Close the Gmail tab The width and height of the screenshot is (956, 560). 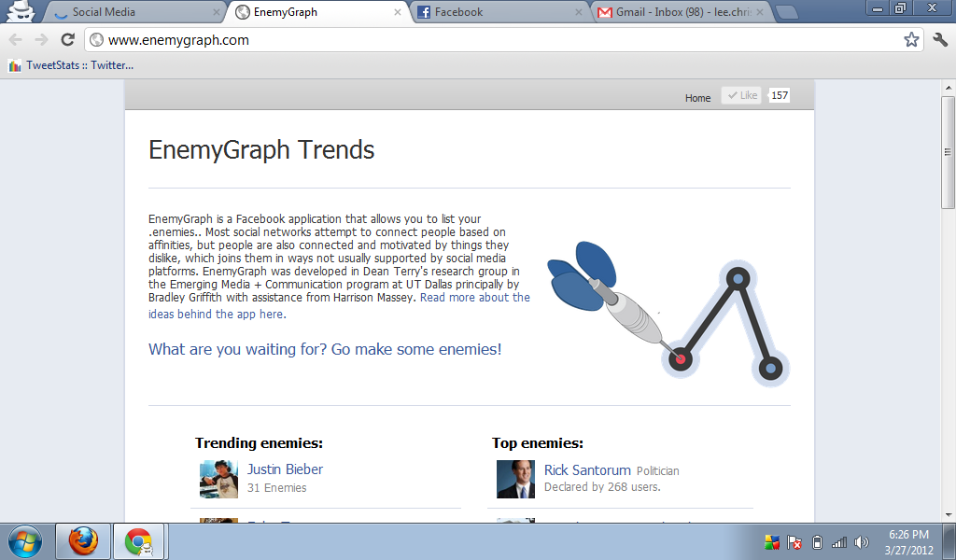pos(760,12)
